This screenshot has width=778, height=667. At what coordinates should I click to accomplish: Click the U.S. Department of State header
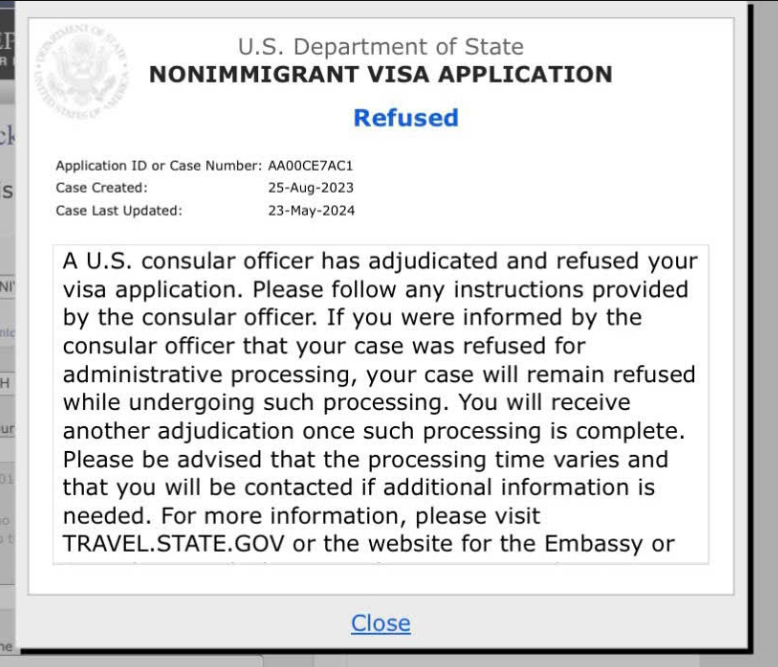tap(380, 46)
